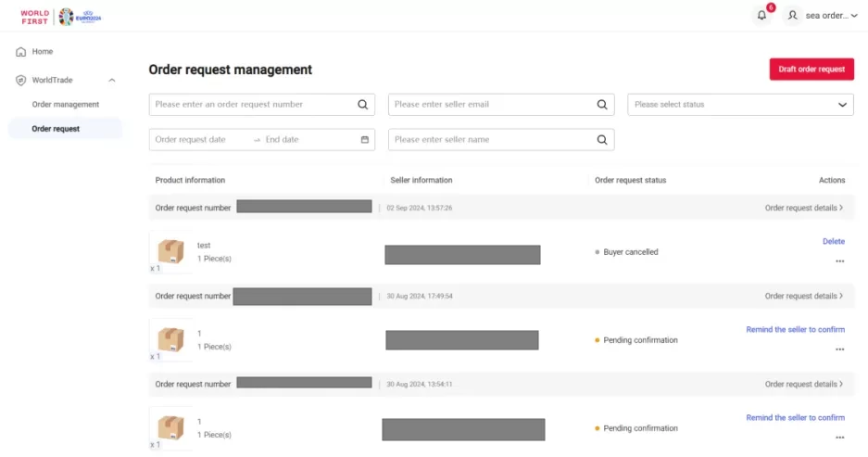Screen dimensions: 868x457
Task: Open Order request details for 02 Sep order
Action: click(x=803, y=208)
